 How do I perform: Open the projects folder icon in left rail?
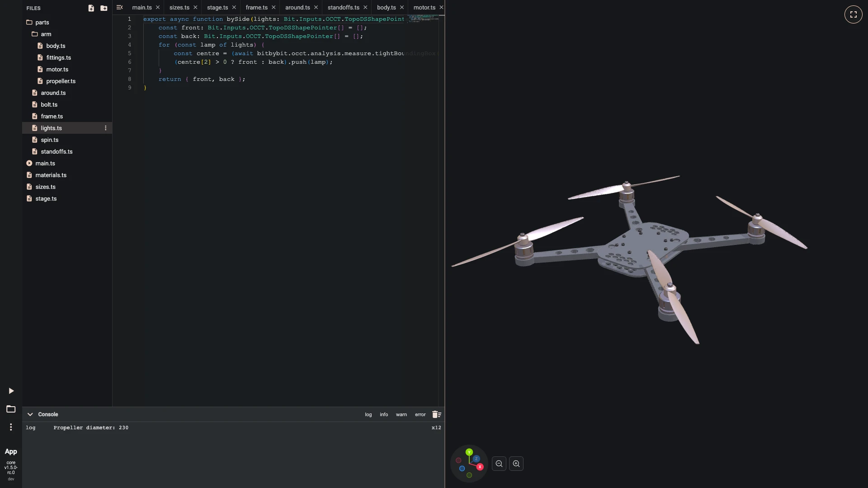[11, 409]
